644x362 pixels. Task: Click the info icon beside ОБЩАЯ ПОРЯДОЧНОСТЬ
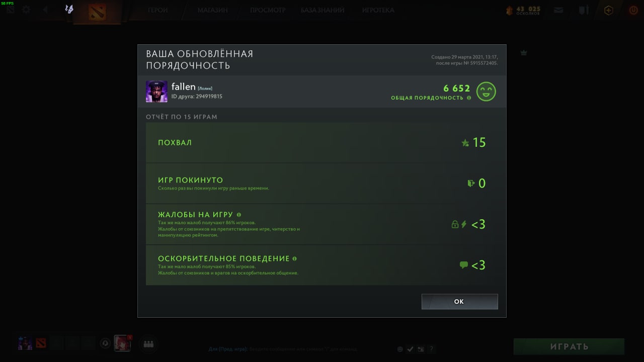click(469, 98)
